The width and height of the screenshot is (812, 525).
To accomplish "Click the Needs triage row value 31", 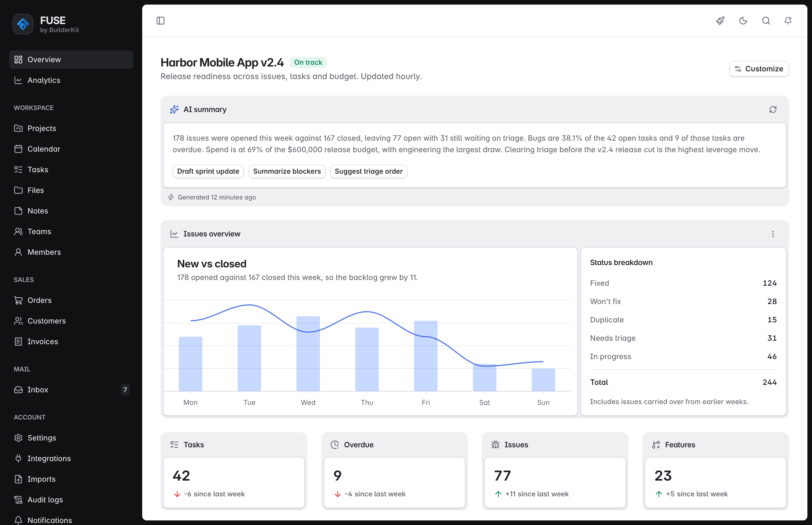I will (x=772, y=338).
